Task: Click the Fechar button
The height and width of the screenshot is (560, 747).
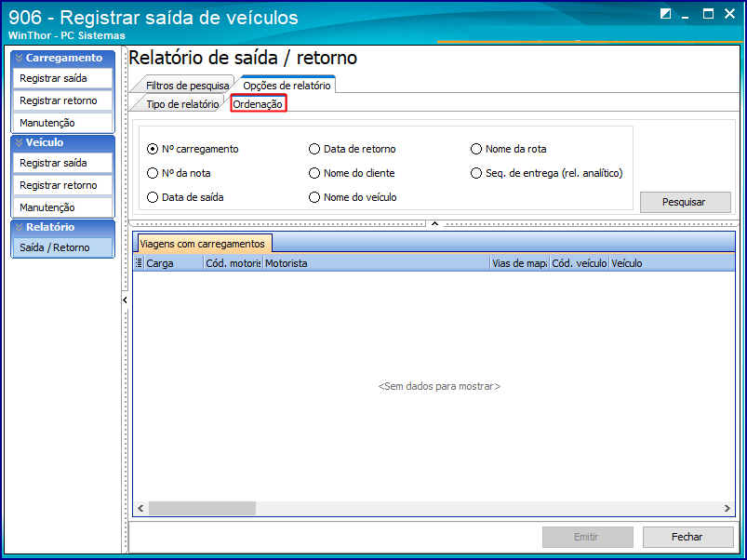Action: (687, 537)
